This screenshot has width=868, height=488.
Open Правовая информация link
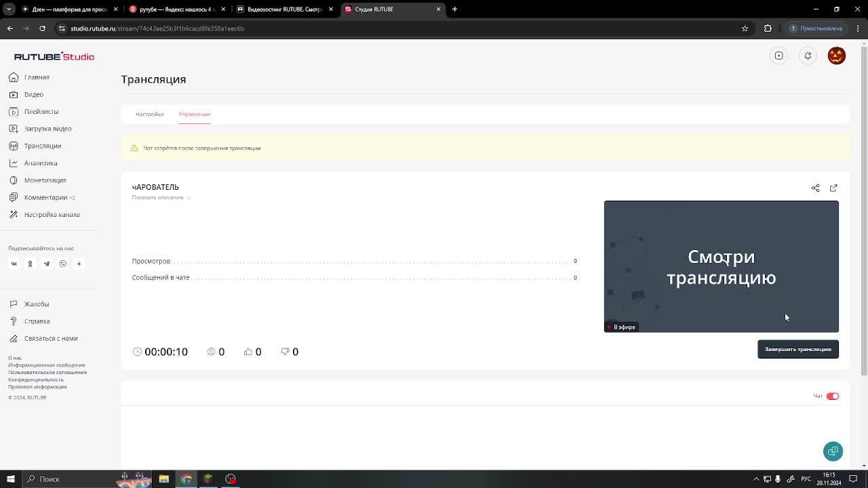pos(37,386)
